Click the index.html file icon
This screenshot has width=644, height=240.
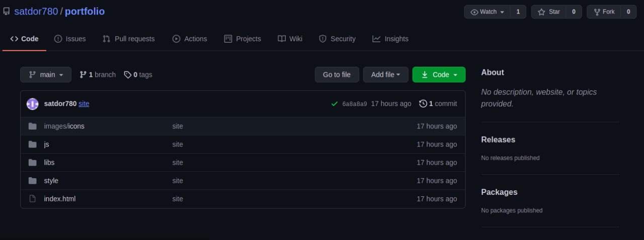pyautogui.click(x=33, y=198)
